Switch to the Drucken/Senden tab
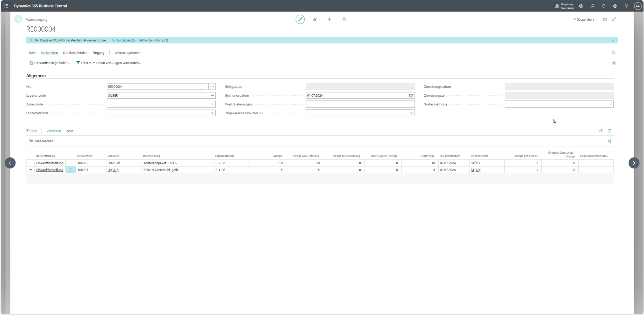Screen dimensions: 644x315 tap(75, 53)
